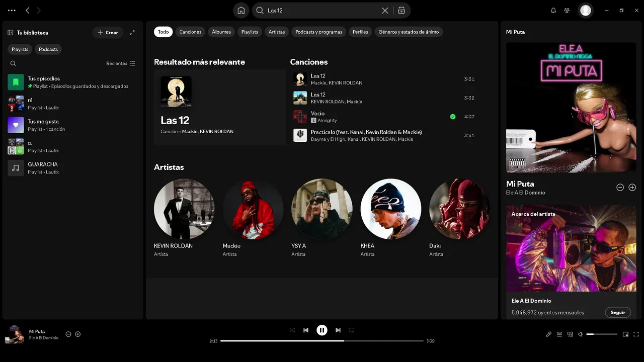Open the user profile avatar

click(x=586, y=10)
